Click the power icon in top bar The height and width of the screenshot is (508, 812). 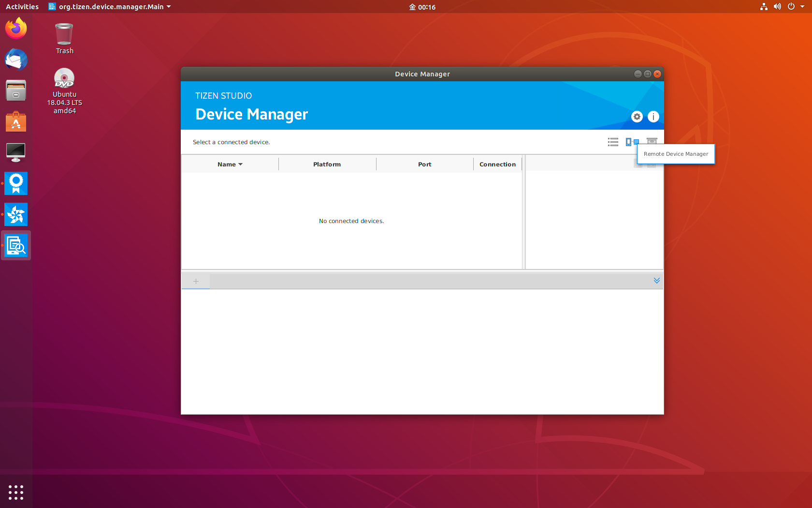point(791,7)
